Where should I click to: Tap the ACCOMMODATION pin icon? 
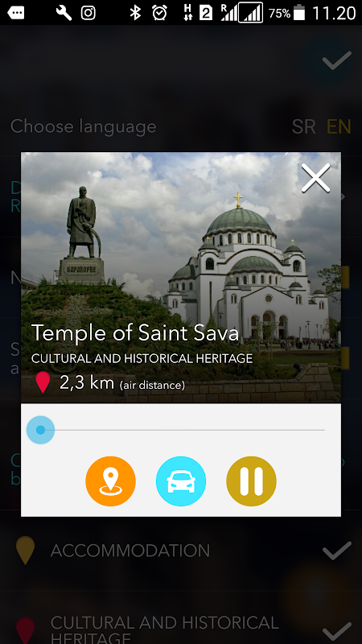point(26,551)
